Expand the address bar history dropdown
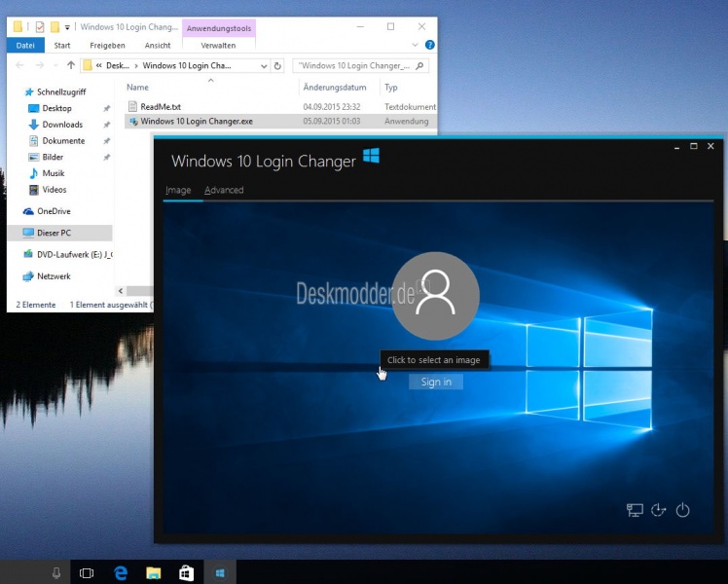This screenshot has width=728, height=584. 263,66
